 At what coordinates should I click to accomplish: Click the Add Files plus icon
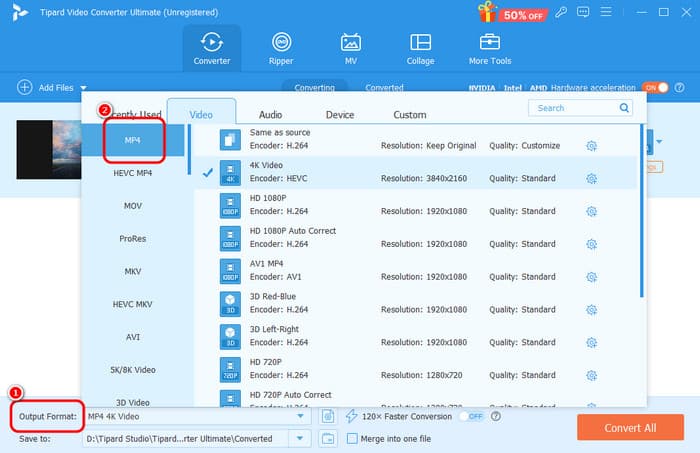25,87
